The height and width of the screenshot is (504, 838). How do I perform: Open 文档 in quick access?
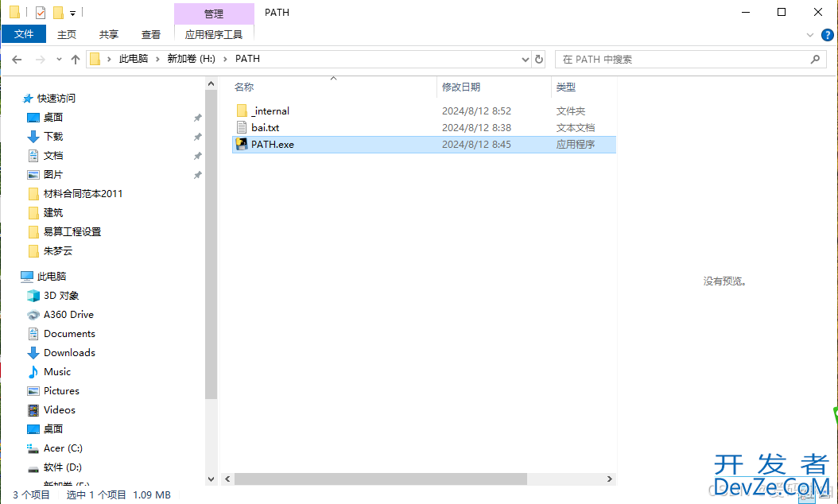point(53,156)
